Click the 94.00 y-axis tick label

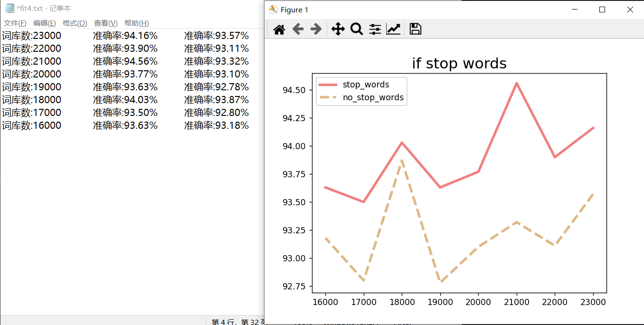(x=295, y=146)
